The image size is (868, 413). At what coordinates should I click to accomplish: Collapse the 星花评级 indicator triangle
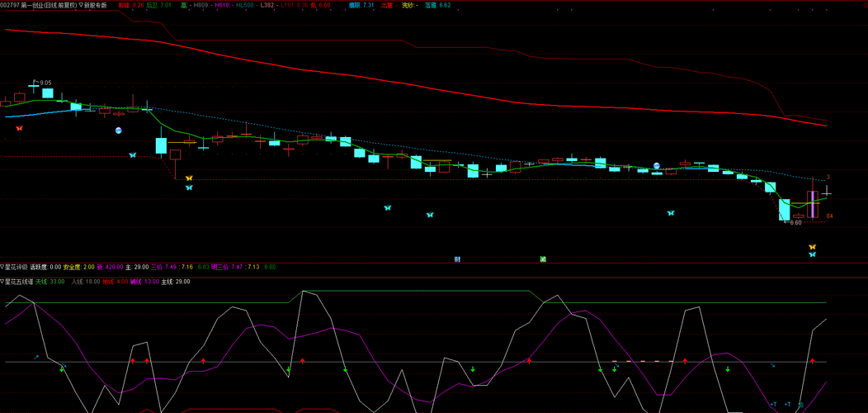click(x=2, y=267)
